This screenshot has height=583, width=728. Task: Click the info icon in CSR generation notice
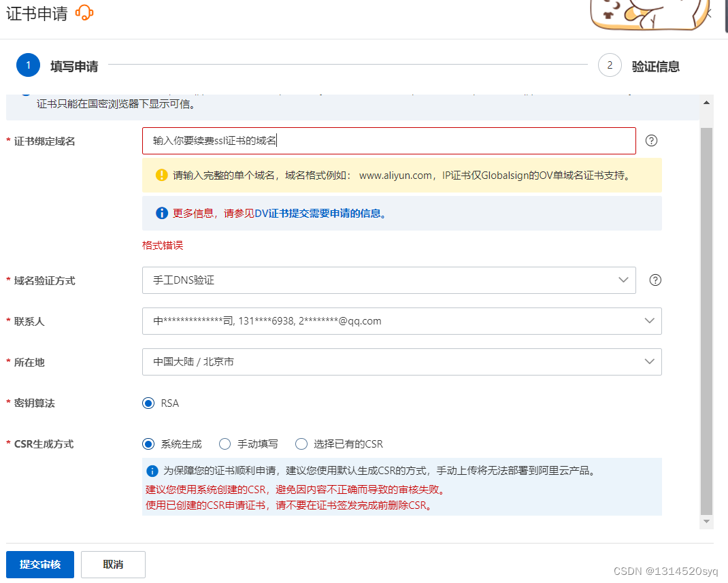tap(152, 471)
